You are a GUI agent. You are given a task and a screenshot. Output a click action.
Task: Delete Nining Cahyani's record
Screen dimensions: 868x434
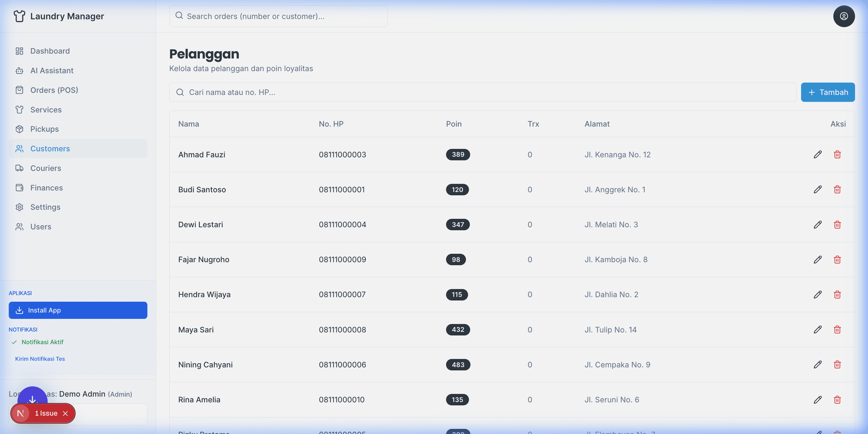point(837,365)
